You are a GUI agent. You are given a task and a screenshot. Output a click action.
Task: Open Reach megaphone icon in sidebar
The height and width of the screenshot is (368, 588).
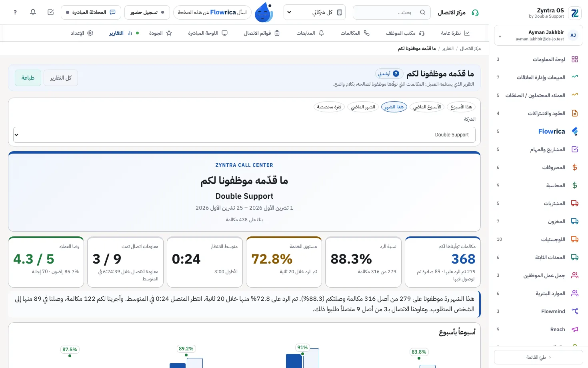click(575, 329)
